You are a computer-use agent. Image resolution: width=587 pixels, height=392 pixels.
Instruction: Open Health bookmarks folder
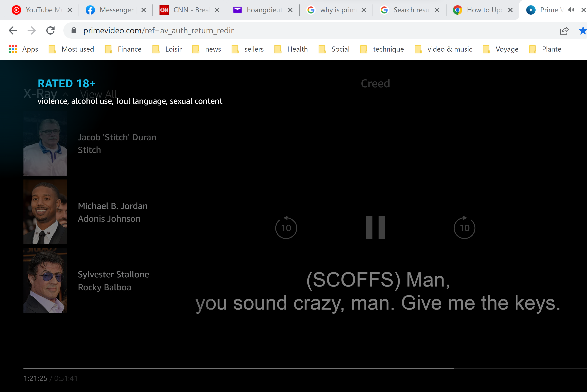click(x=291, y=49)
